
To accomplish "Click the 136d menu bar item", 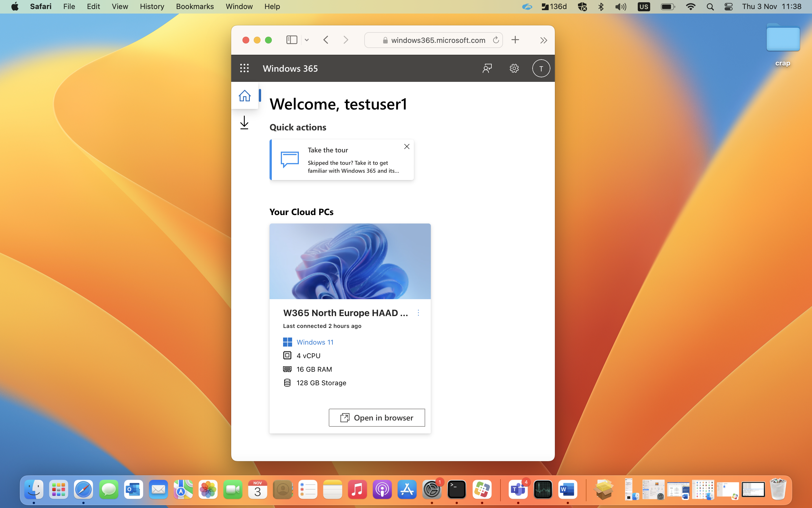I will [554, 6].
